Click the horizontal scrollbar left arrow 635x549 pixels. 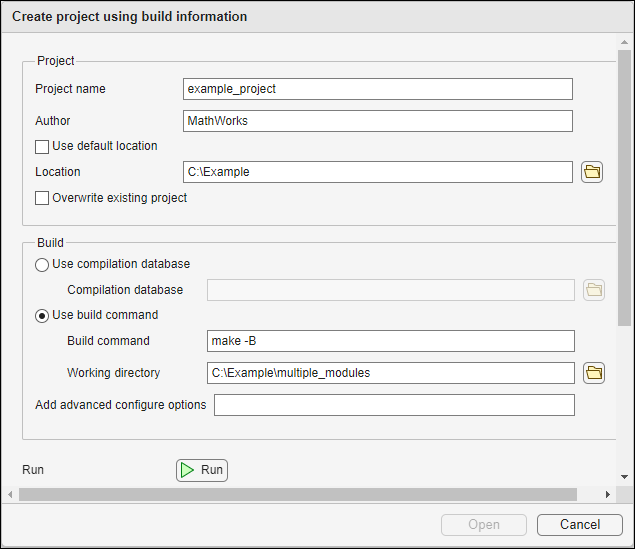(x=10, y=495)
